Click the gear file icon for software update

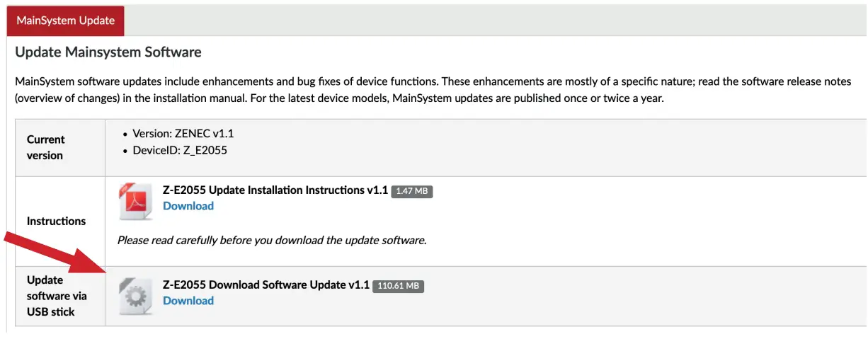[x=135, y=296]
